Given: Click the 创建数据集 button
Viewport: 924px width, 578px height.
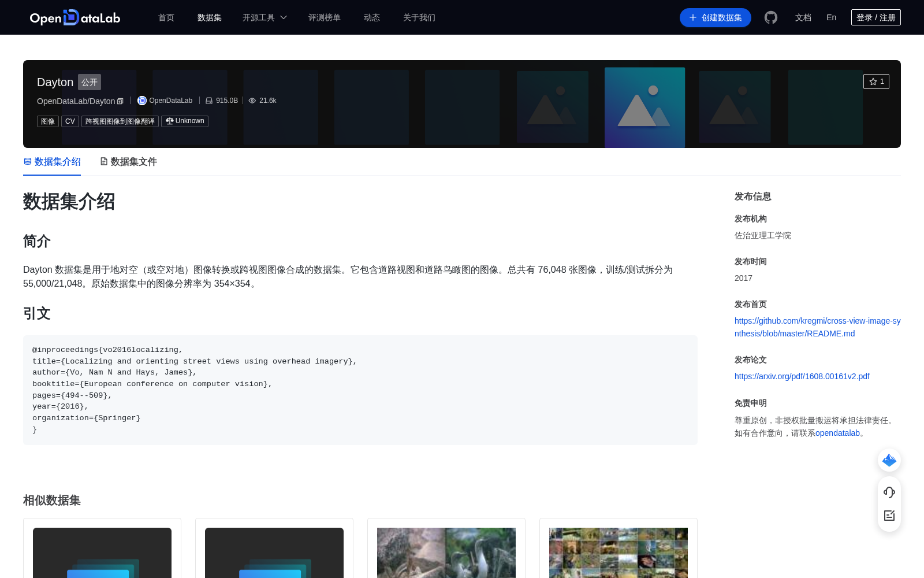Looking at the screenshot, I should click(x=716, y=17).
